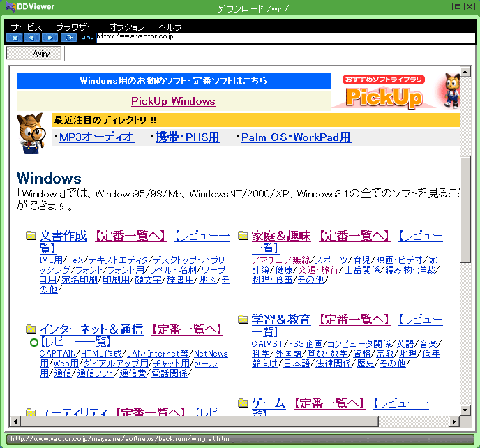480x448 pixels.
Task: Open the ゲーム category link
Action: click(x=269, y=403)
